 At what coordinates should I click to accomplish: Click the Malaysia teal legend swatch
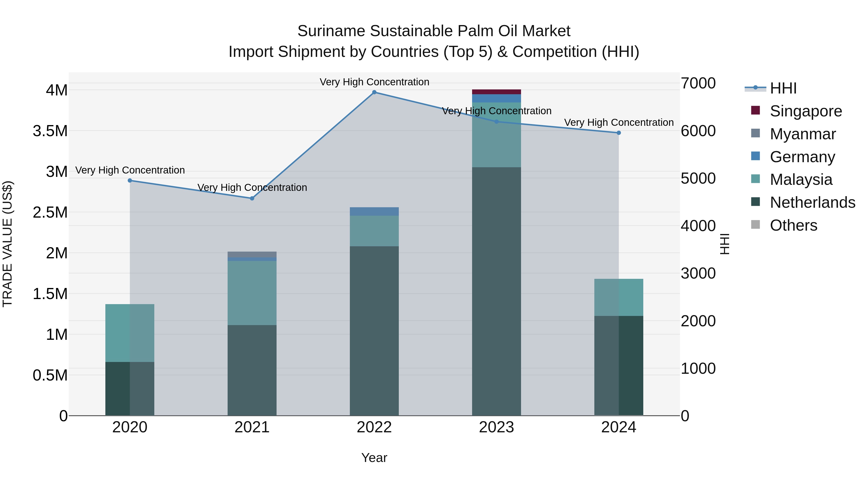pos(755,179)
